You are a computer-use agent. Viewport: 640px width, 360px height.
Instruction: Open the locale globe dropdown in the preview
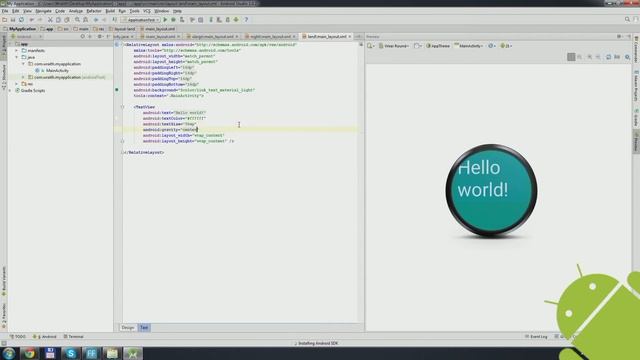coord(492,46)
